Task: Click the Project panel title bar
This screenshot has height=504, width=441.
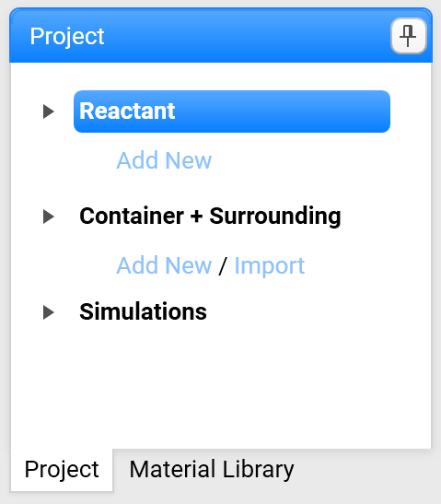Action: tap(199, 36)
